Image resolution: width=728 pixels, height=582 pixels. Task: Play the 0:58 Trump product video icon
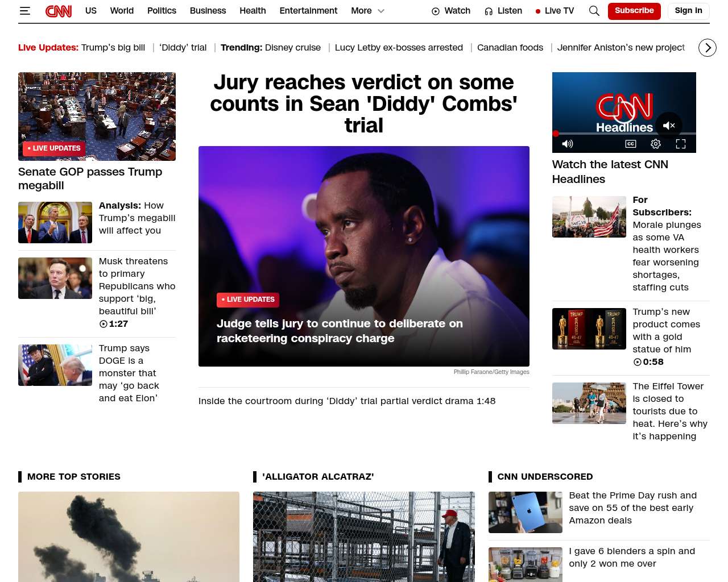point(638,362)
